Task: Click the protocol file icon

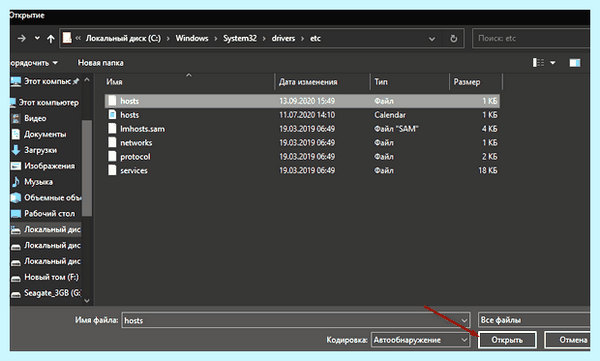Action: point(112,157)
